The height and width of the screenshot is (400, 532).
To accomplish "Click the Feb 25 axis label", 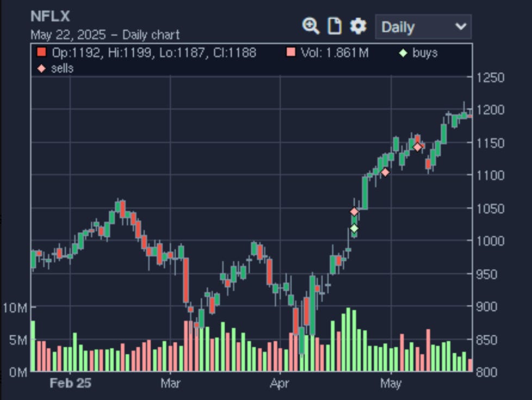I will [70, 383].
